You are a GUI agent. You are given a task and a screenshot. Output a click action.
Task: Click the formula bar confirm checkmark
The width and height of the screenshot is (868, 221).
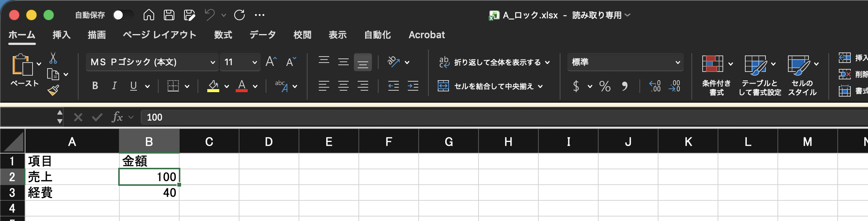point(97,118)
